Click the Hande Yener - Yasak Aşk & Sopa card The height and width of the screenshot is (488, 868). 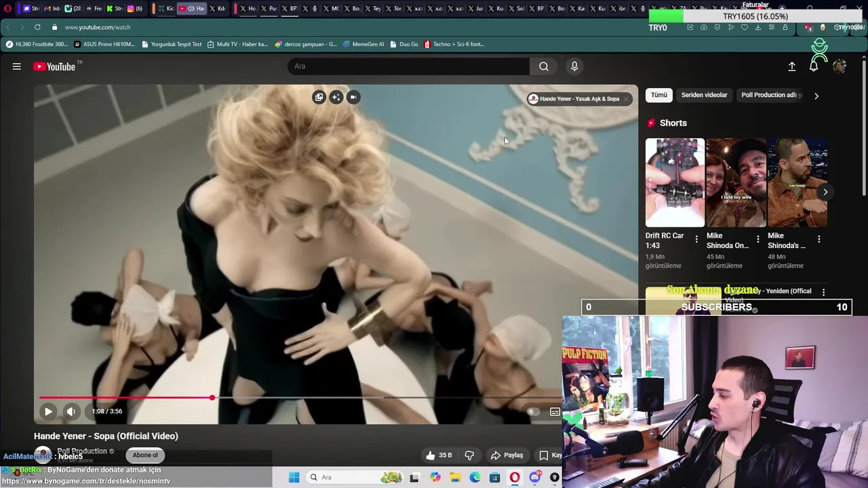pos(574,99)
